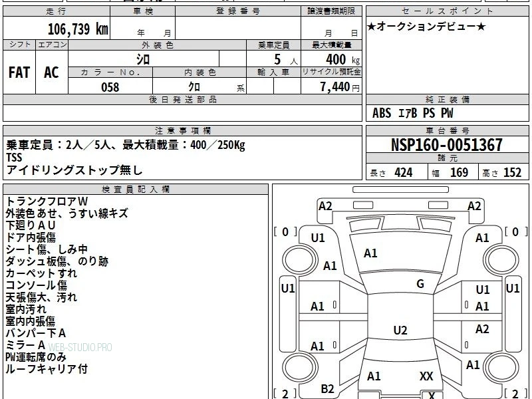
Task: Click the アイドリングストップ無し note
Action: pyautogui.click(x=74, y=170)
